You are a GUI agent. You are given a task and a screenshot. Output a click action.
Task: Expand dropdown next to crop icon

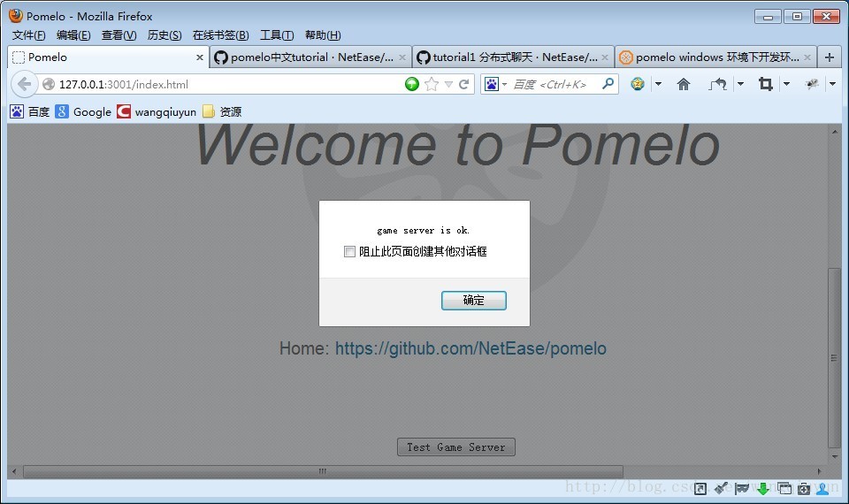(787, 84)
